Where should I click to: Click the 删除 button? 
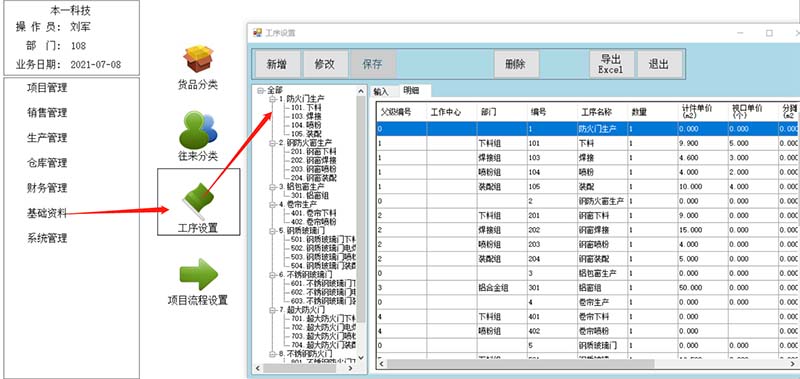(x=516, y=64)
